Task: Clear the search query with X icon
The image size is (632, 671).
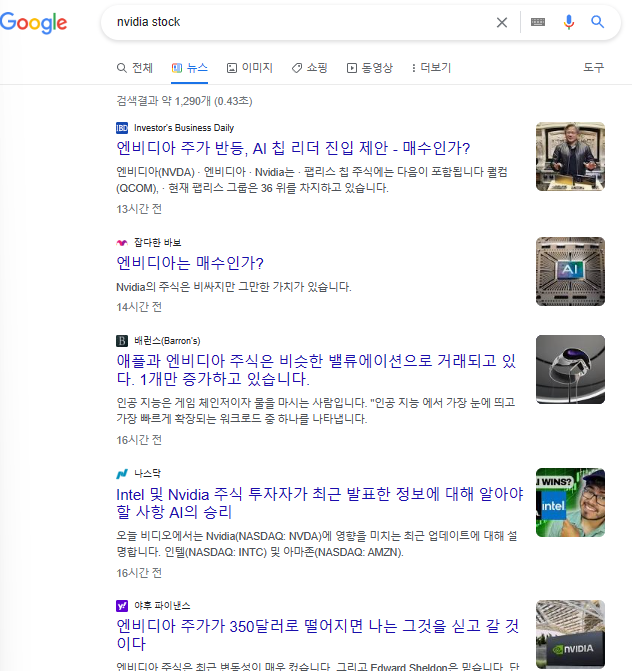Action: (x=501, y=22)
